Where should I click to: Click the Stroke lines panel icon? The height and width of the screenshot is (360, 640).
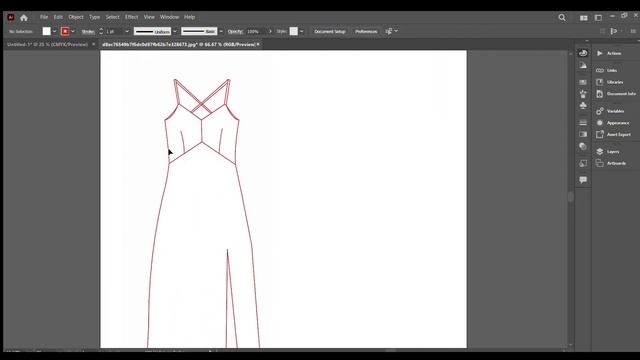(583, 122)
